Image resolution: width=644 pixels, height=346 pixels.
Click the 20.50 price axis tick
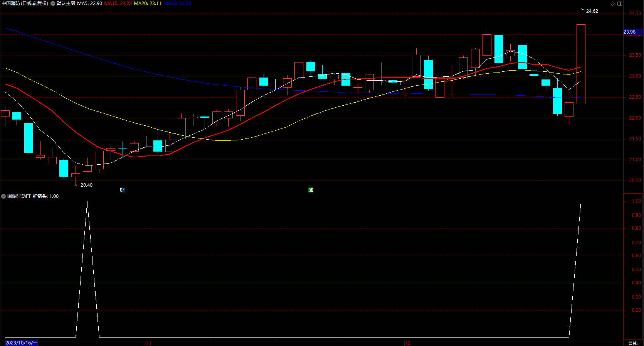pos(635,181)
